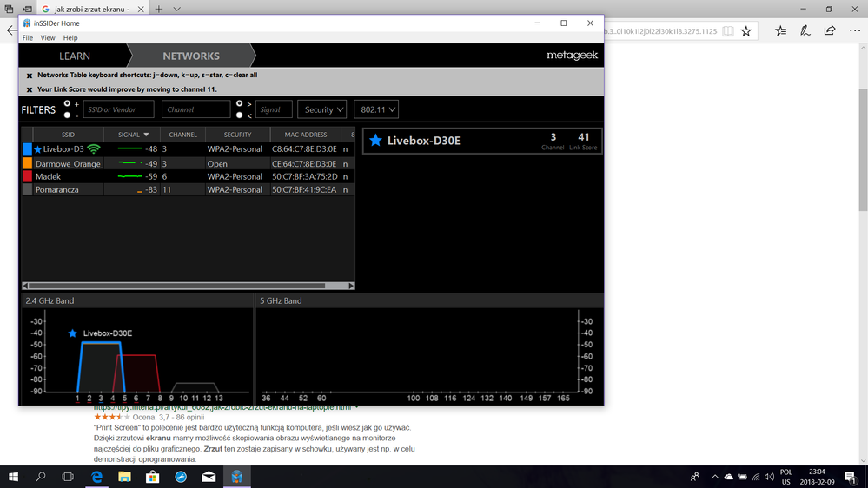Image resolution: width=868 pixels, height=488 pixels.
Task: Select the minus radio button for SSID filter
Action: click(68, 115)
